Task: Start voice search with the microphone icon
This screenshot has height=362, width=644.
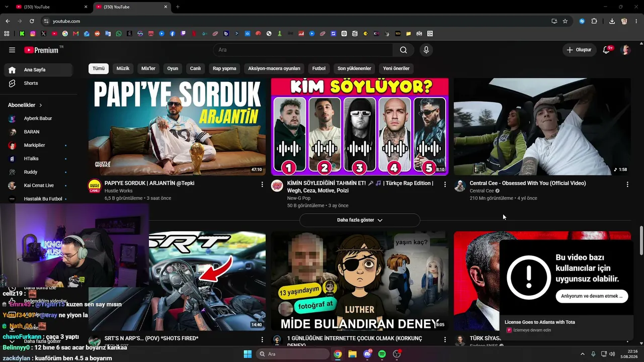Action: [x=426, y=50]
